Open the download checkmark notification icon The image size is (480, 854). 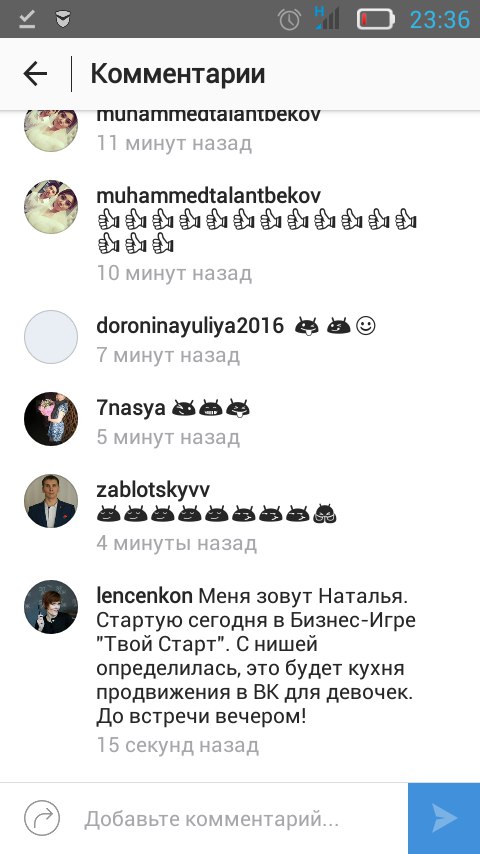[x=27, y=20]
